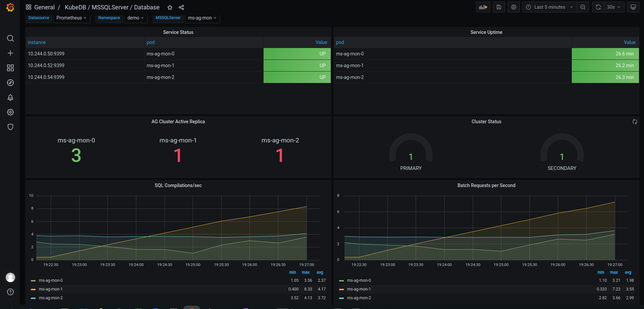Open the Grafana home logo

coord(10,7)
